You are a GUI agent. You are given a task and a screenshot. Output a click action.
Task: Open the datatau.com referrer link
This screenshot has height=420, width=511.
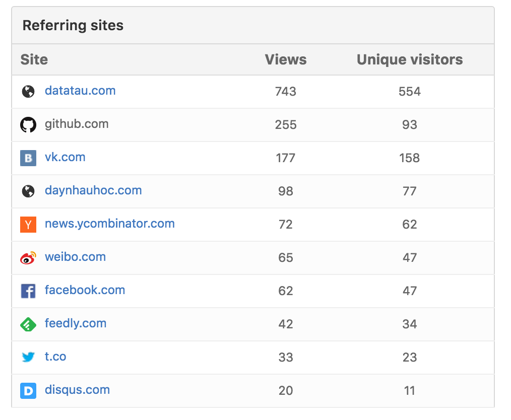click(80, 91)
